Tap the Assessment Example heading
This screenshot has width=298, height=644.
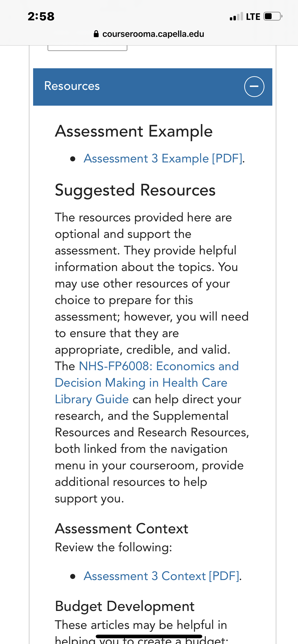pos(134,131)
